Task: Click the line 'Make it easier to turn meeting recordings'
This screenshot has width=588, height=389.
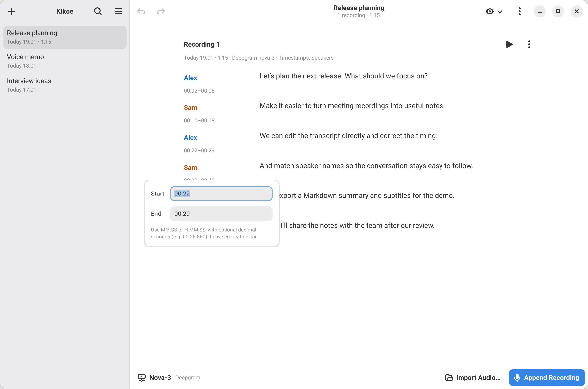Action: (352, 106)
